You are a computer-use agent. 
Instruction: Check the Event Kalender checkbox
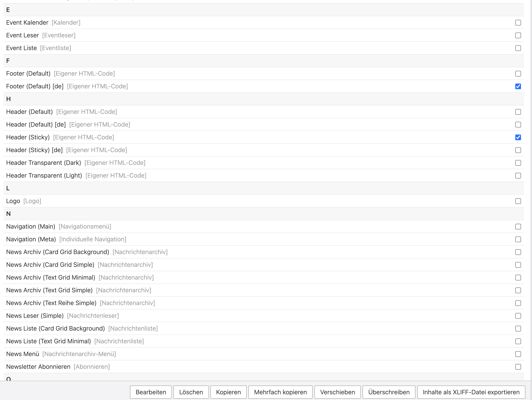click(x=518, y=23)
